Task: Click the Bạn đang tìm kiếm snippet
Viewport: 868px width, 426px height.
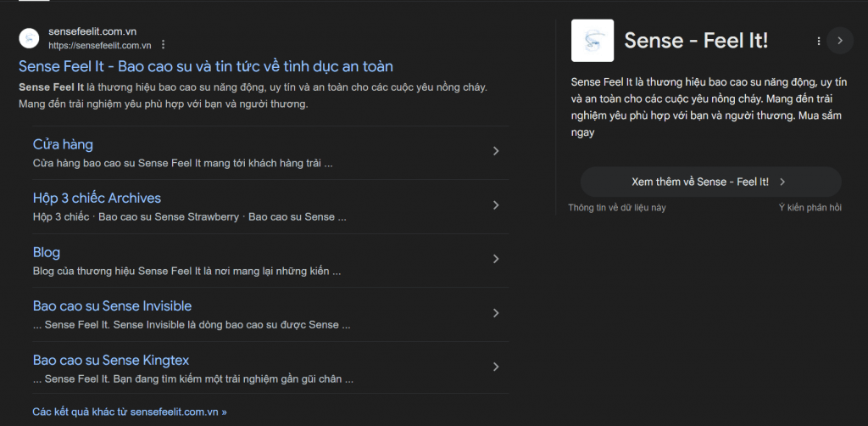Action: (193, 379)
